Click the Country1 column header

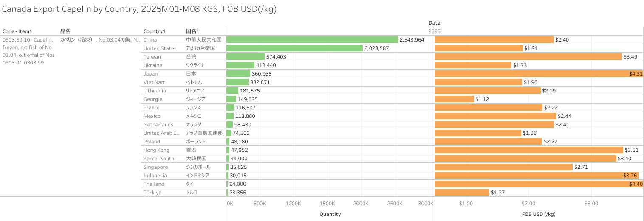[155, 31]
